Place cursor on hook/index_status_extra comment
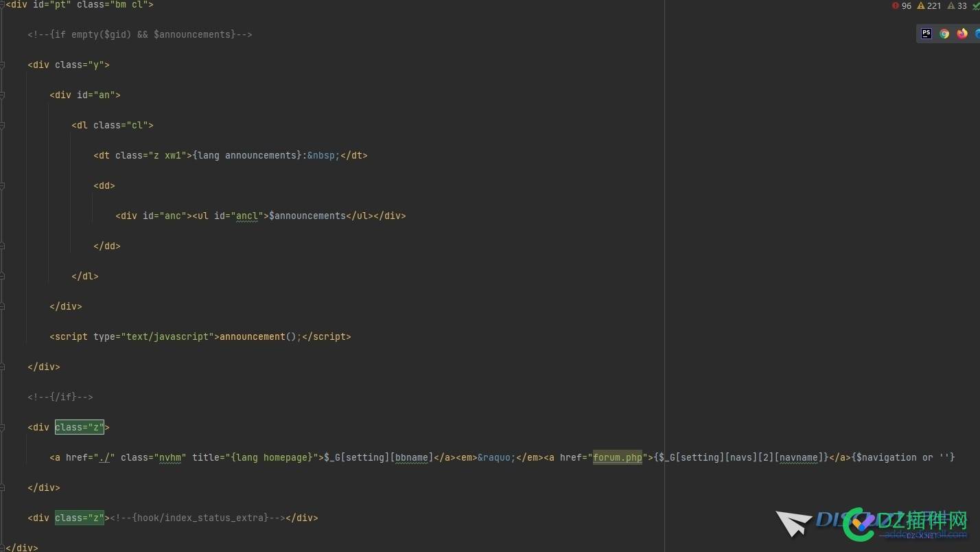 point(198,518)
